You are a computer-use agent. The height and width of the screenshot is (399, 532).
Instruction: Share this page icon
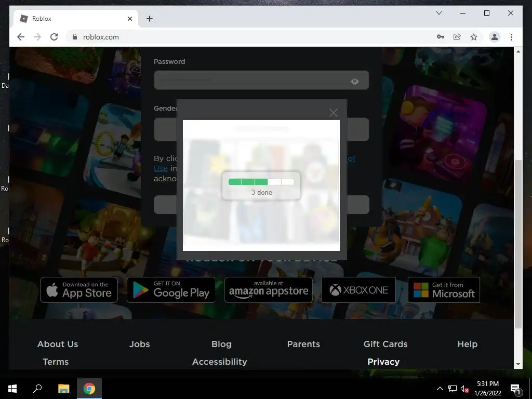click(x=457, y=37)
